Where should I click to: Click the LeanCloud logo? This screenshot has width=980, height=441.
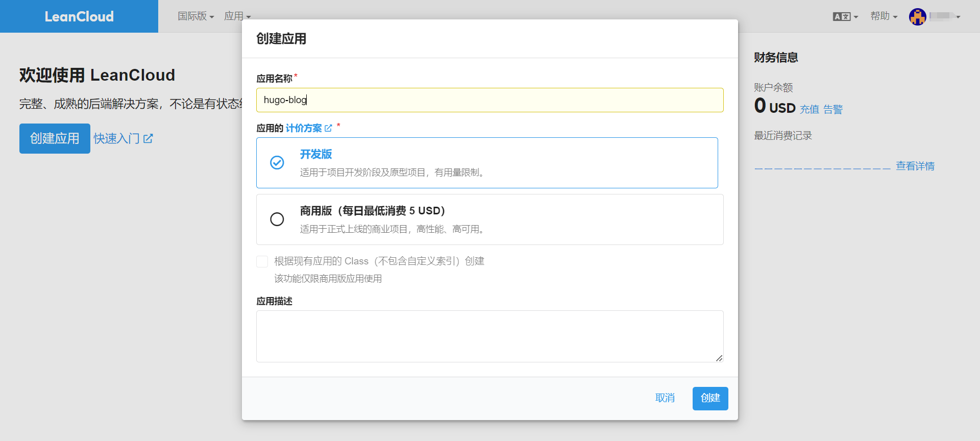click(79, 16)
